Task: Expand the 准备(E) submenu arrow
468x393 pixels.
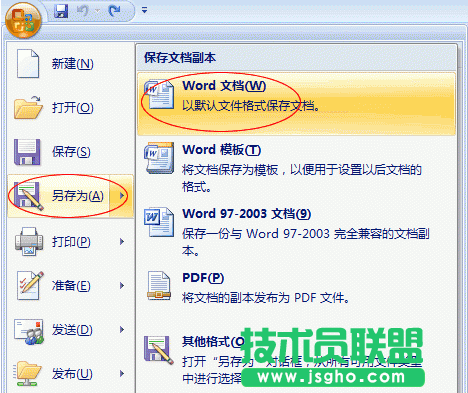Action: (x=122, y=286)
